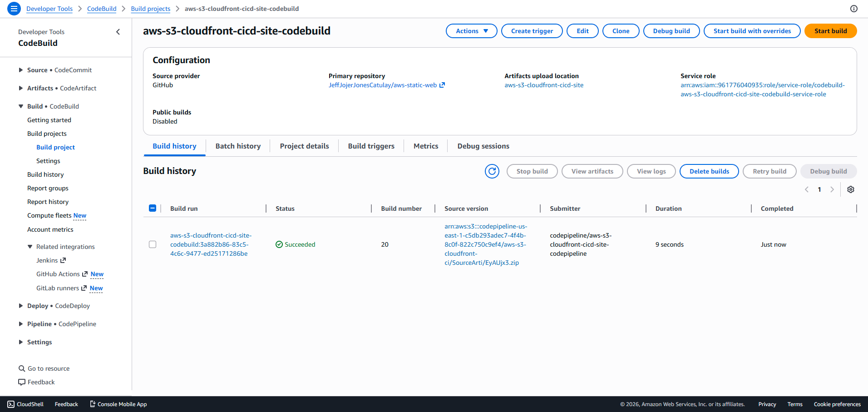Viewport: 868px width, 412px height.
Task: Open the hamburger navigation menu
Action: point(14,9)
